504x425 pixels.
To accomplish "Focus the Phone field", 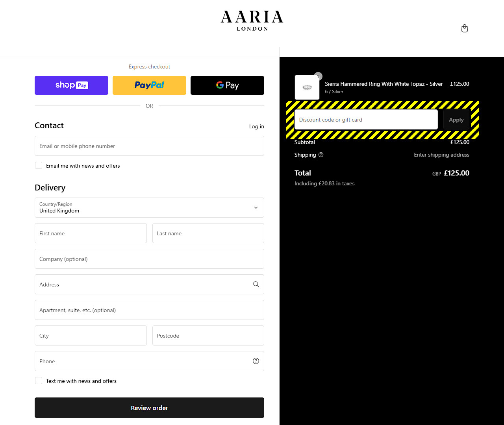I will [149, 361].
